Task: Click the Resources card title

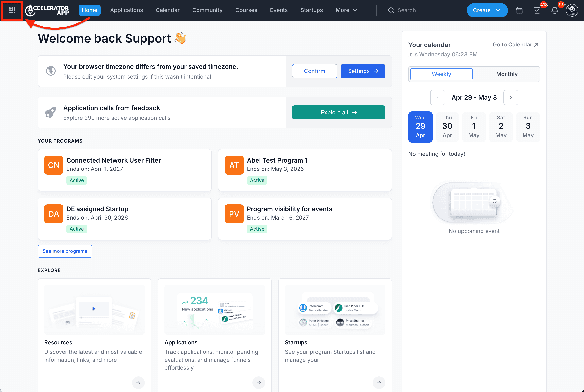Action: (58, 342)
